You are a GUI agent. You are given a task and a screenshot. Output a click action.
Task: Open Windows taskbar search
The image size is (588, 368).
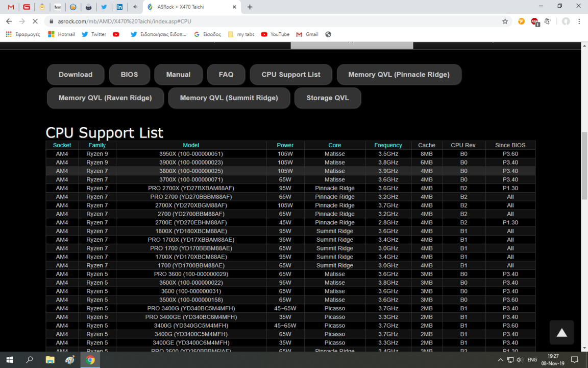pyautogui.click(x=30, y=360)
